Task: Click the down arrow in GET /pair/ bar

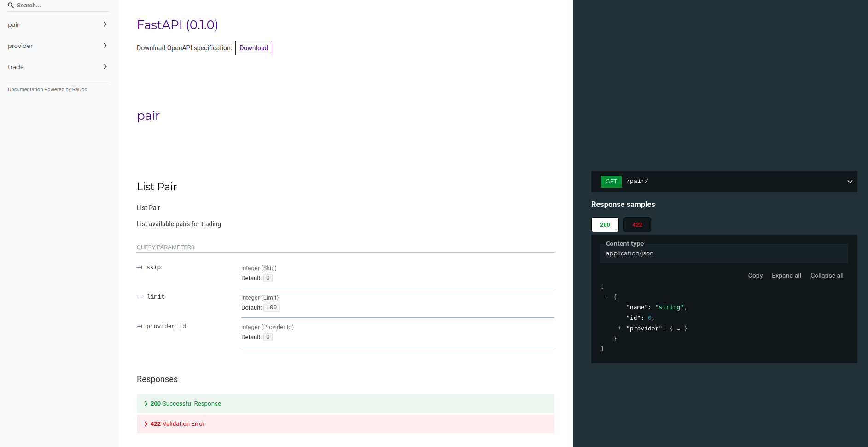Action: [x=850, y=182]
